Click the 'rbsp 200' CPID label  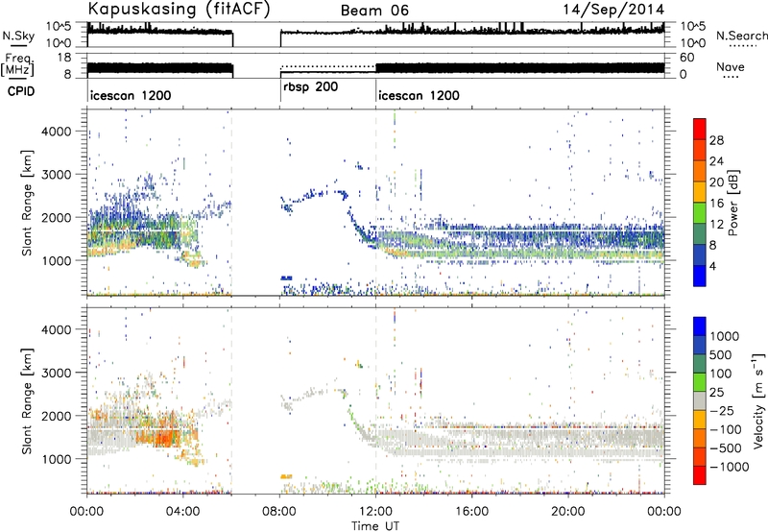point(310,87)
